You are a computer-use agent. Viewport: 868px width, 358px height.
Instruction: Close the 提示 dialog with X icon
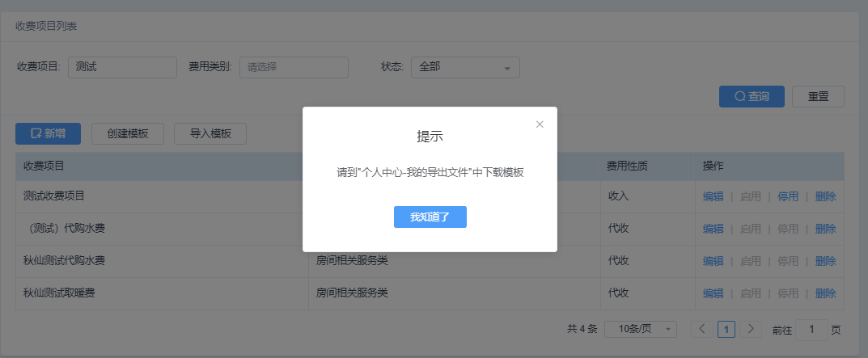(x=540, y=124)
